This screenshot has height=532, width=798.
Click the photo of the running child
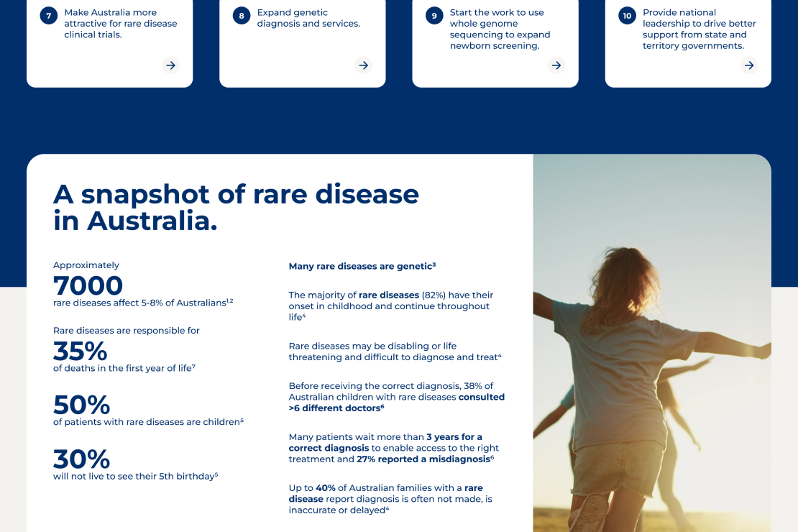[652, 343]
